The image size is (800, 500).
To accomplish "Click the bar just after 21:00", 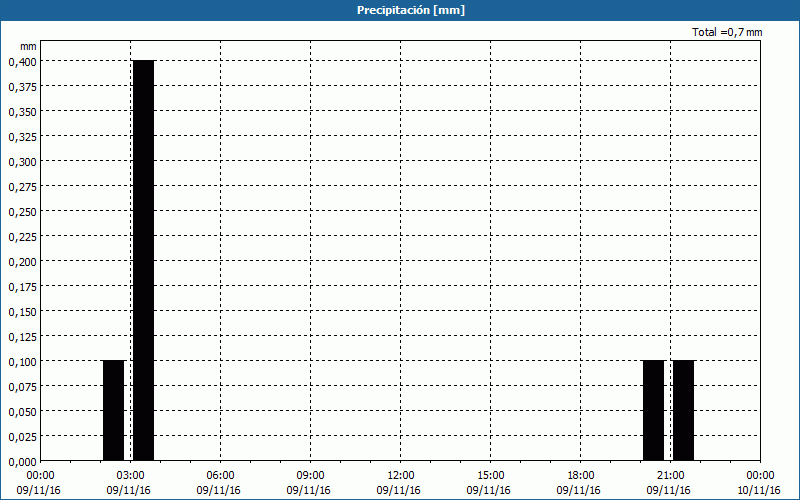I will point(684,411).
